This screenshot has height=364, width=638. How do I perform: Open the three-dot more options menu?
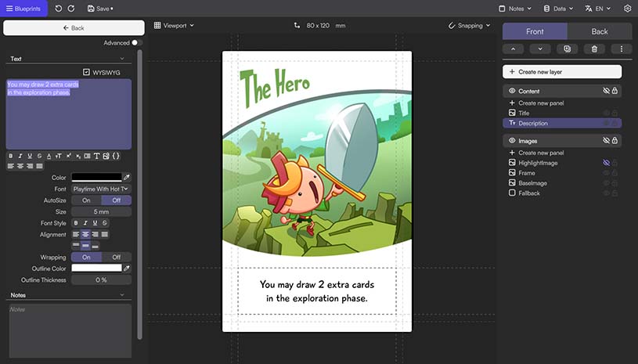point(621,49)
